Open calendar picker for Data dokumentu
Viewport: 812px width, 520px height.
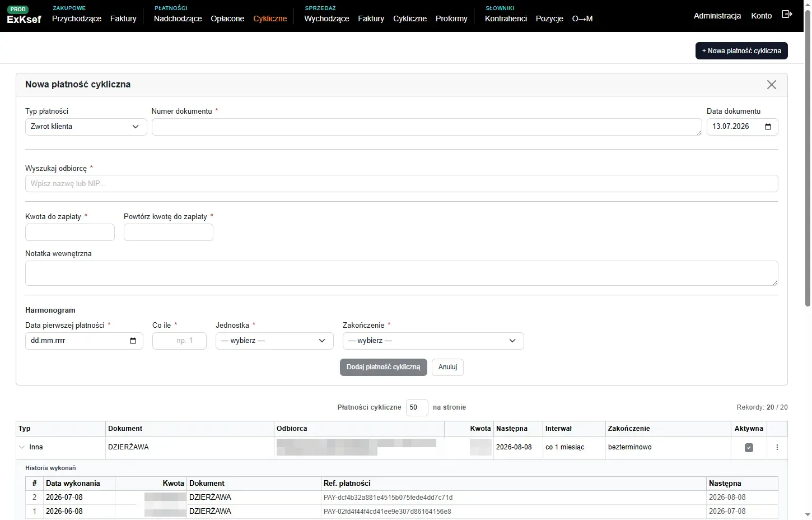pos(768,127)
